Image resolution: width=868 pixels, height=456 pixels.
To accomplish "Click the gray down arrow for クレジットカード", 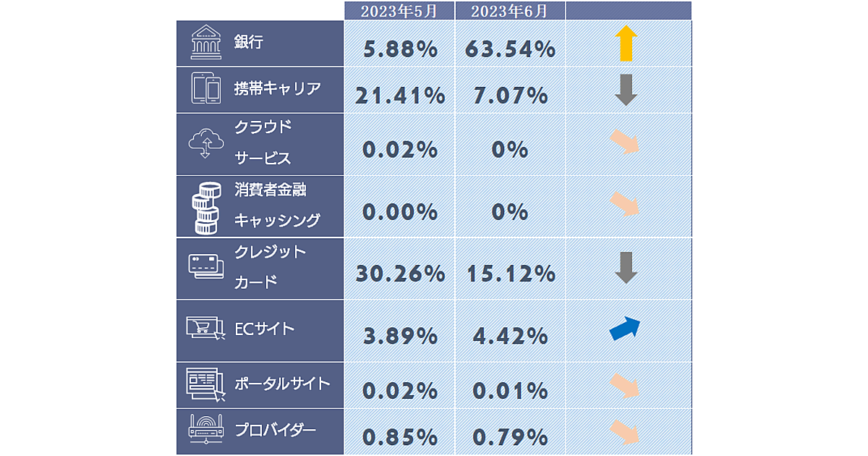I will point(626,266).
